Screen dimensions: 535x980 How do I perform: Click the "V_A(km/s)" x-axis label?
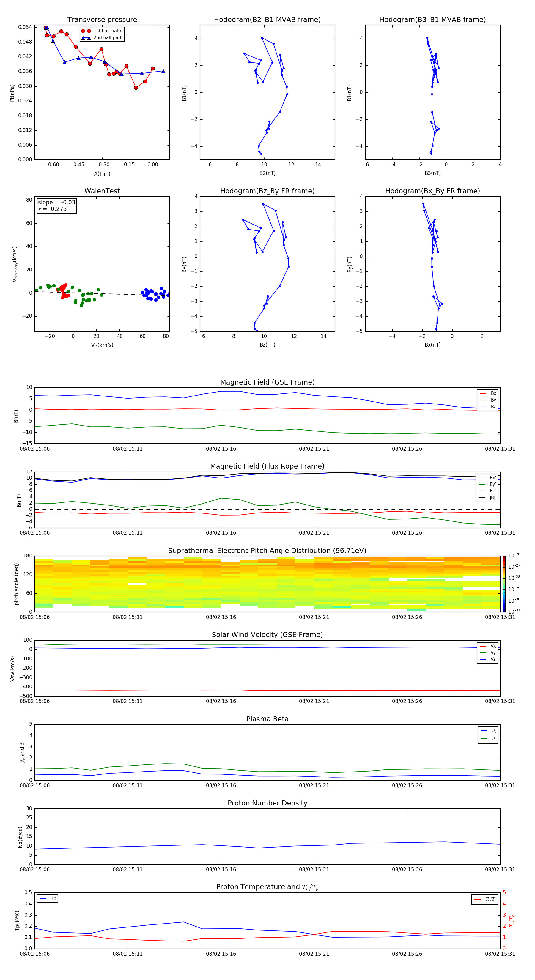coord(102,345)
